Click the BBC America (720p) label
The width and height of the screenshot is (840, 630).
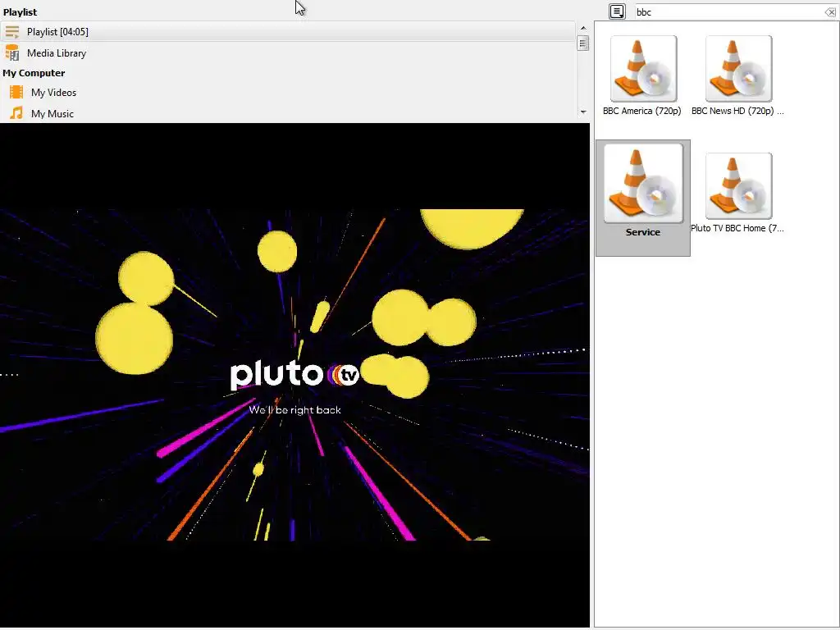641,111
